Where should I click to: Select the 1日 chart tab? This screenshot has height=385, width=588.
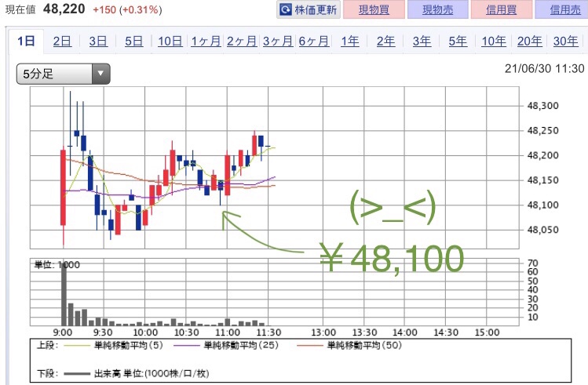coord(26,41)
